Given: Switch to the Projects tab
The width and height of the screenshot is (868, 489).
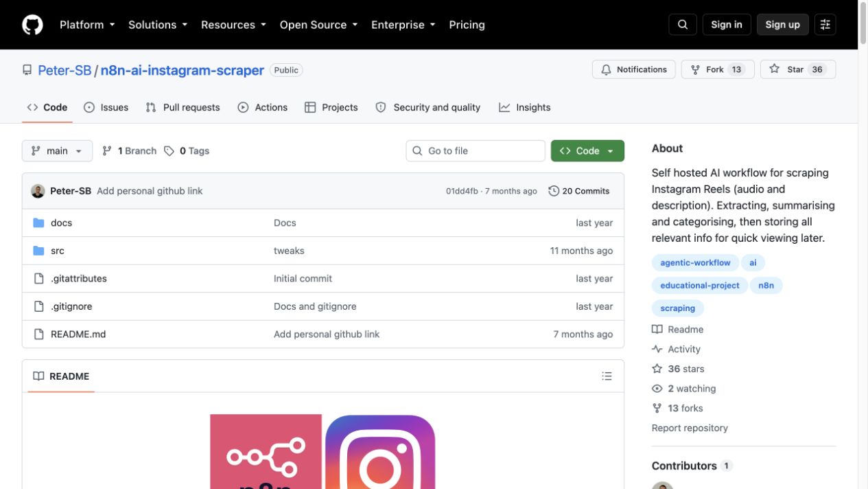Looking at the screenshot, I should [x=331, y=107].
